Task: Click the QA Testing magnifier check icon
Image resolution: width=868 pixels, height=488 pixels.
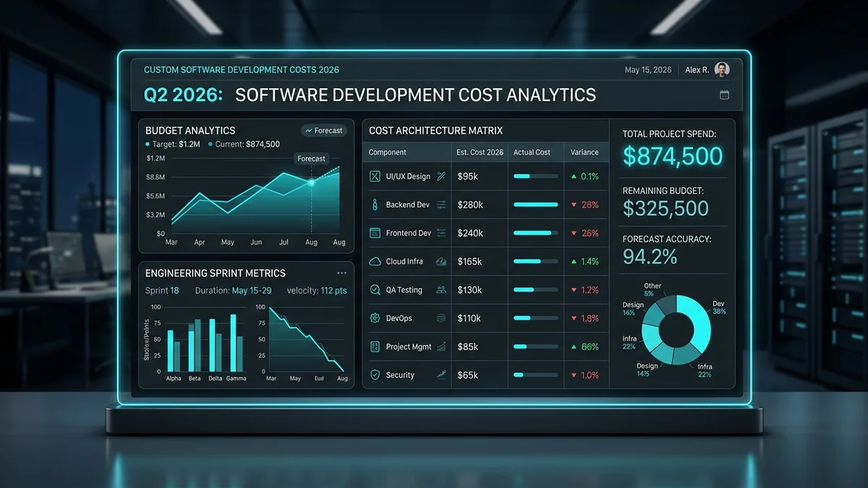Action: click(375, 290)
